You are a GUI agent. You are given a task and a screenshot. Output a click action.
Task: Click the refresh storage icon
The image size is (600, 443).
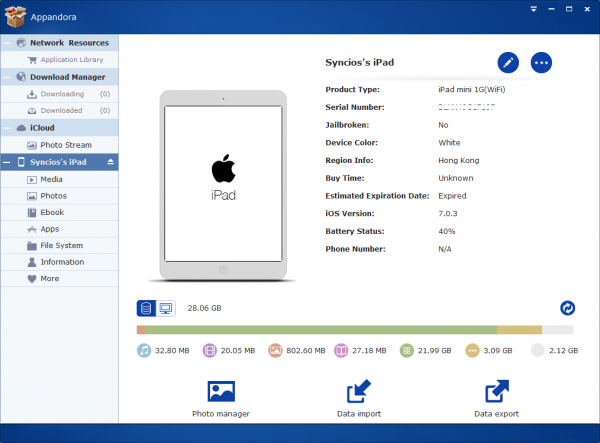567,308
